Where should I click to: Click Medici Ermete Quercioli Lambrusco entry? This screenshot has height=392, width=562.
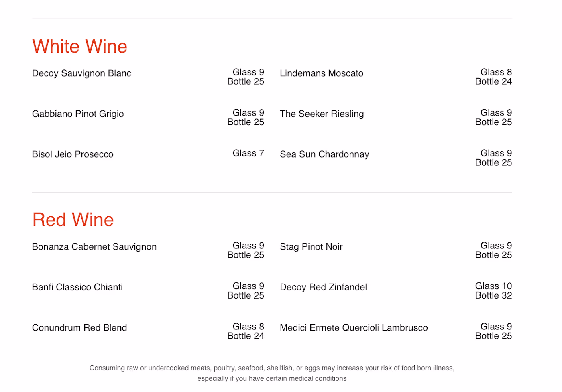click(354, 328)
